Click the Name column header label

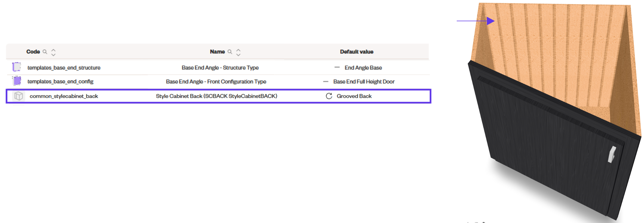pos(217,52)
